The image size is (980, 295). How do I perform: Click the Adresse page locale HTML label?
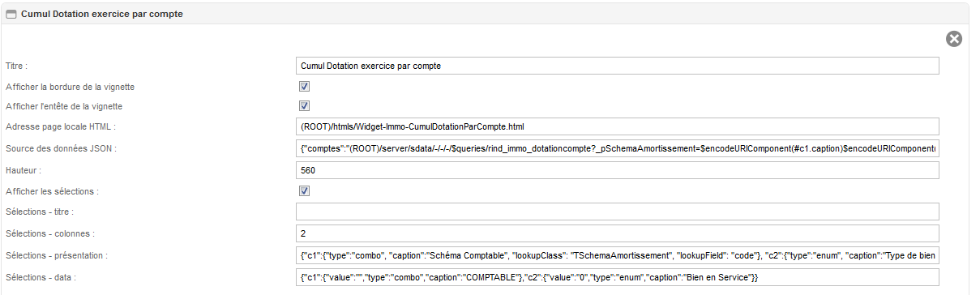[61, 127]
